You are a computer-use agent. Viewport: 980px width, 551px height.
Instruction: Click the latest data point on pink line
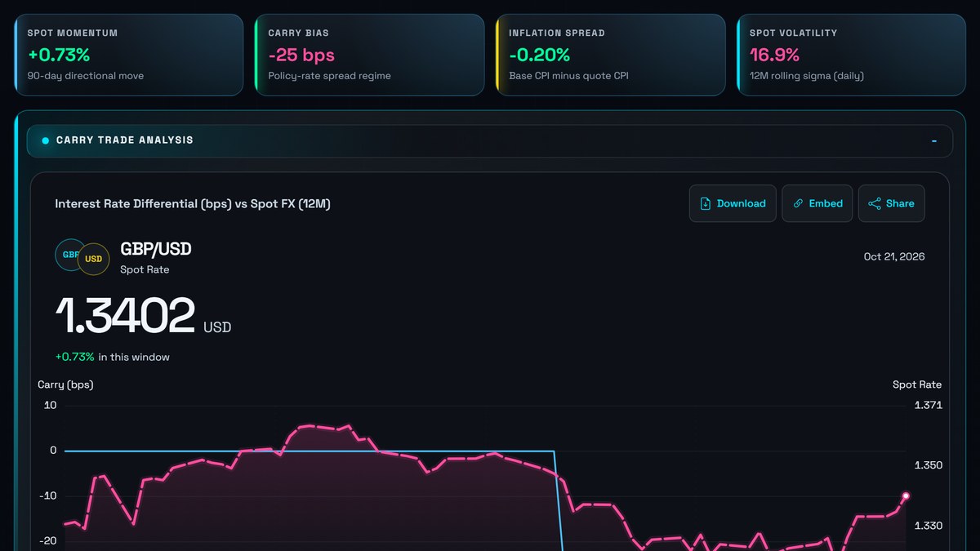pyautogui.click(x=906, y=495)
